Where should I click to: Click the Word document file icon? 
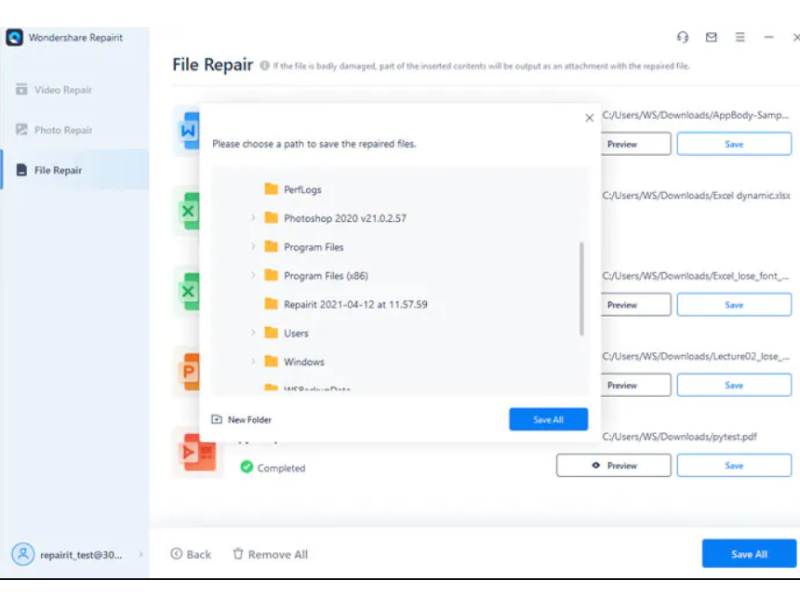pyautogui.click(x=188, y=131)
